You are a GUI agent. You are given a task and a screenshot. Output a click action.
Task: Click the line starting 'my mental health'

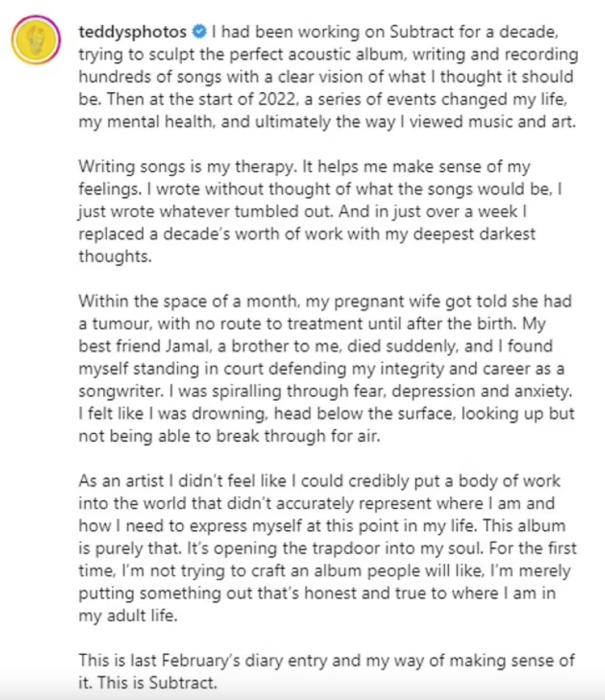click(327, 122)
